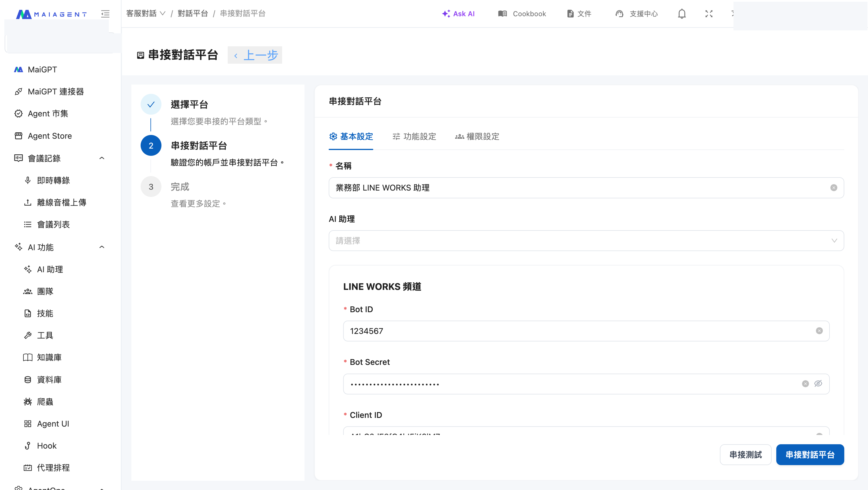Open the AI 助理 dropdown selector
Screen dimensions: 868x490
click(586, 241)
